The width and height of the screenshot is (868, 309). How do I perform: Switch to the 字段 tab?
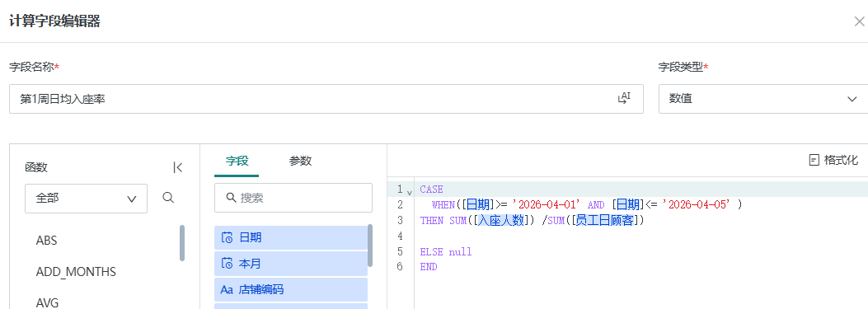[x=237, y=162]
